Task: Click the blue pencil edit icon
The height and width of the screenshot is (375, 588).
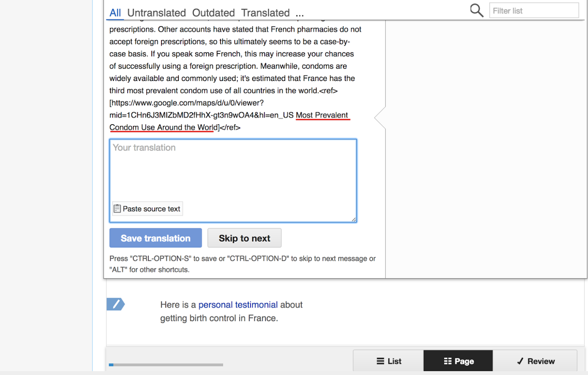Action: 115,304
